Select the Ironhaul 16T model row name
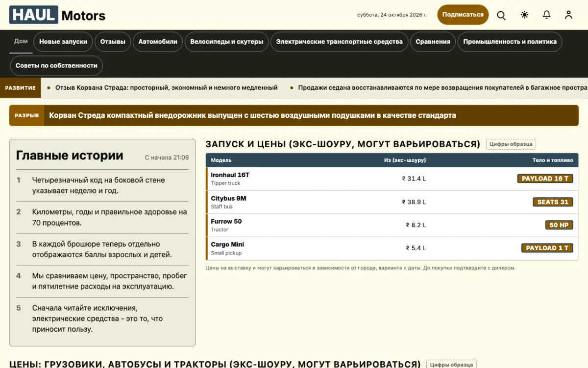The width and height of the screenshot is (588, 368). pyautogui.click(x=230, y=175)
